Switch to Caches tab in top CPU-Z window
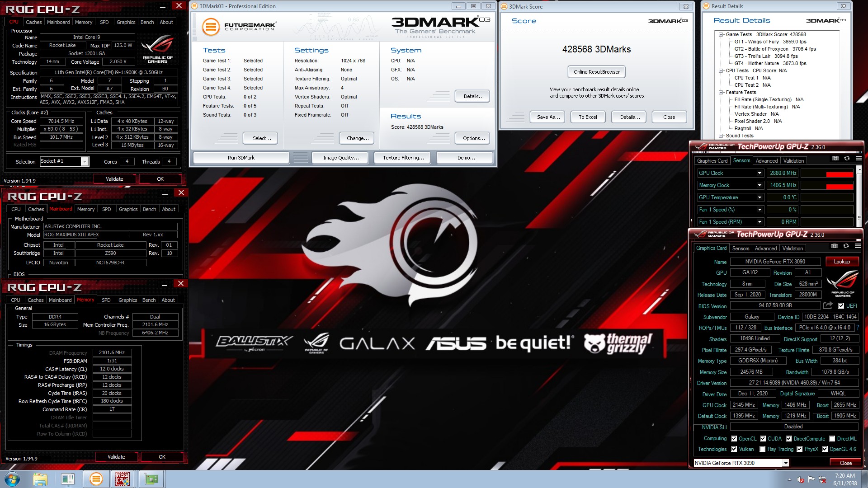 (x=33, y=22)
